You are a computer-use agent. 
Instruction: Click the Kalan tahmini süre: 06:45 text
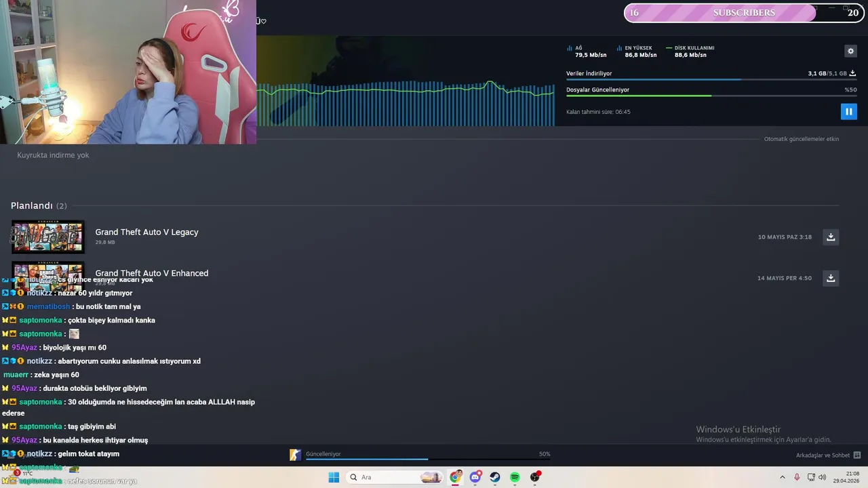point(598,112)
